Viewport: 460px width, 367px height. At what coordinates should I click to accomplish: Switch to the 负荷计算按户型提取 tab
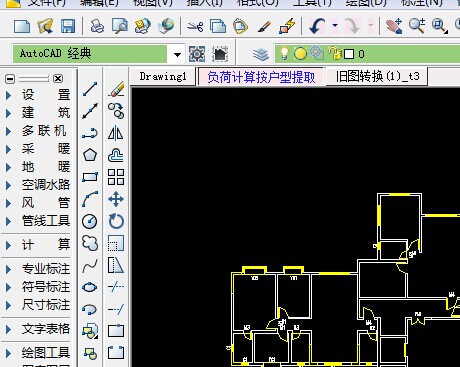[x=261, y=77]
